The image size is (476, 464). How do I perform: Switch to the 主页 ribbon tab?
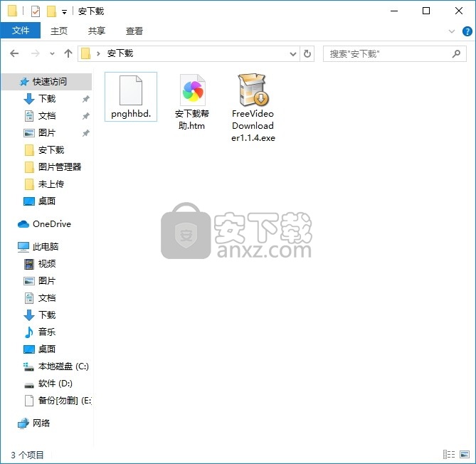tap(58, 31)
